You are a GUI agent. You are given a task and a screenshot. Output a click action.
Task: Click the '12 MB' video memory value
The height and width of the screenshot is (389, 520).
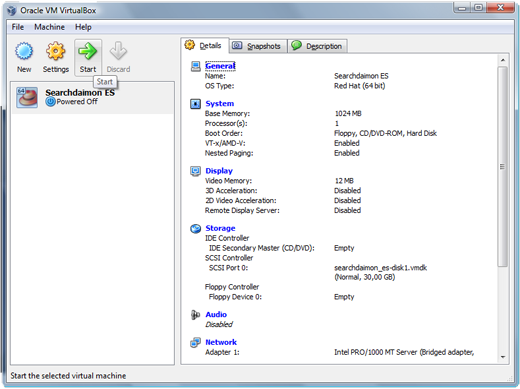[344, 181]
